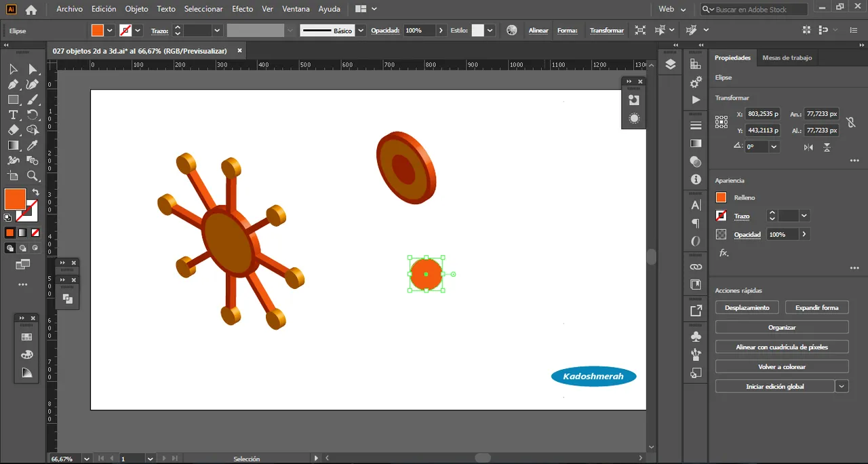
Task: Click the Desplazamiento button
Action: click(747, 307)
